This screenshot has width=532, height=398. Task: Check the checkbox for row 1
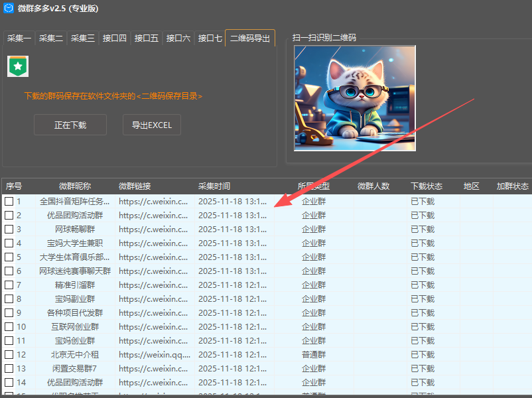pos(9,202)
